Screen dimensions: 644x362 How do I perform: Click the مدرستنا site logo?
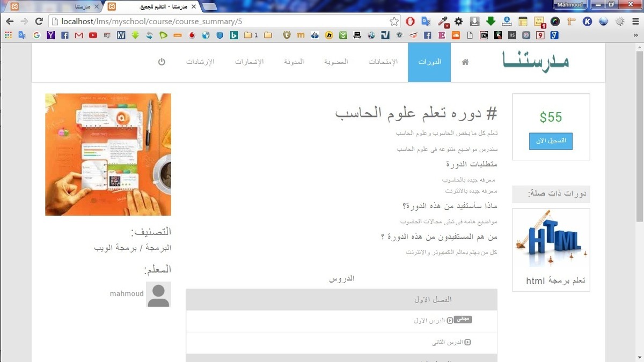536,61
